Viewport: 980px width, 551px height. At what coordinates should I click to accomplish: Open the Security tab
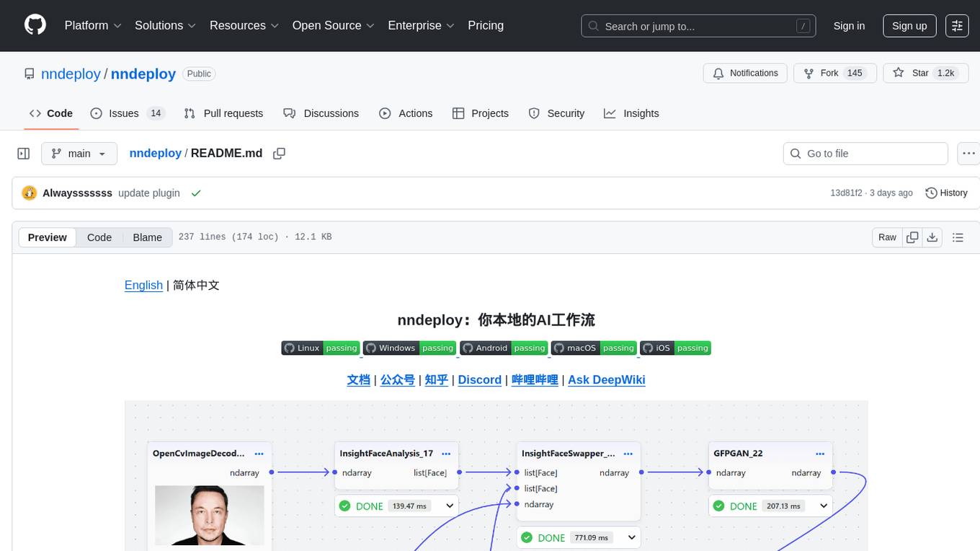(x=556, y=113)
